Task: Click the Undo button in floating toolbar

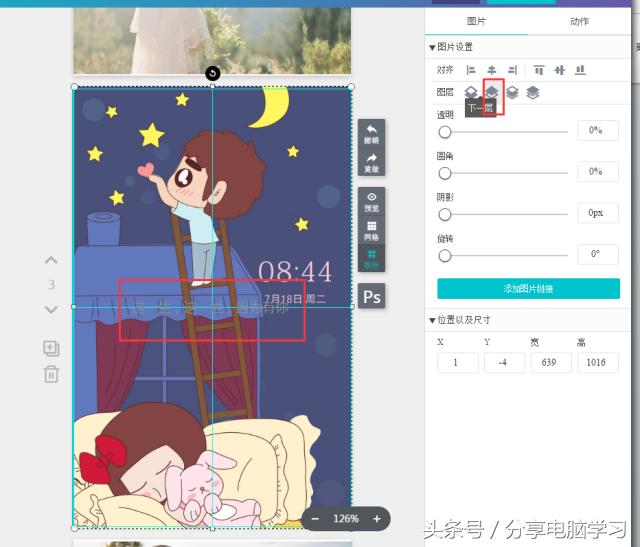Action: (371, 134)
